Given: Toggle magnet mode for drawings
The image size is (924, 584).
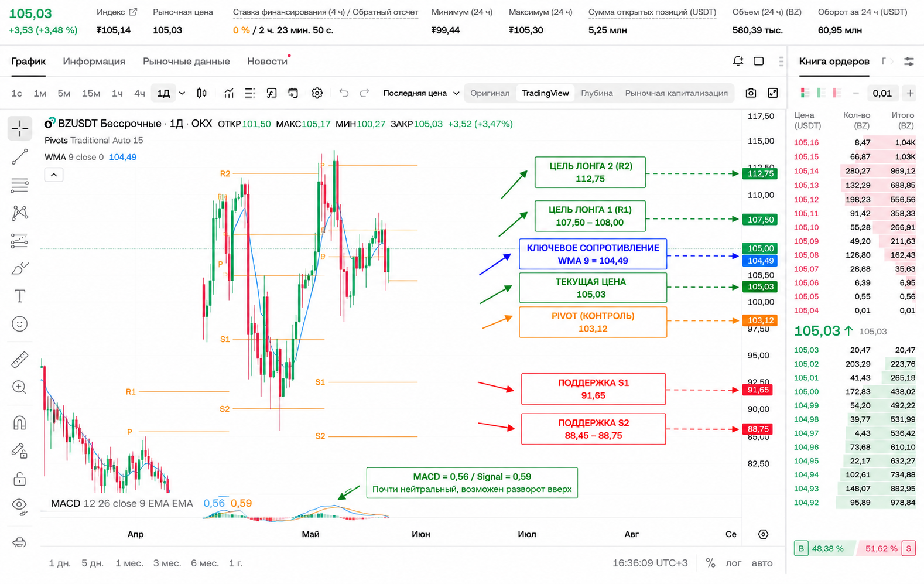Looking at the screenshot, I should (x=20, y=423).
